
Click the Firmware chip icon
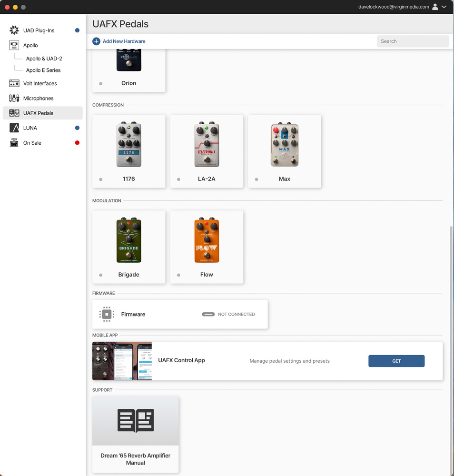(107, 314)
